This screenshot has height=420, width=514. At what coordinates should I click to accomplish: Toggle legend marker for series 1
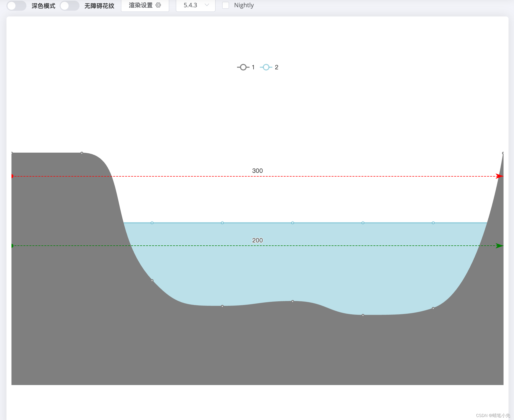243,67
